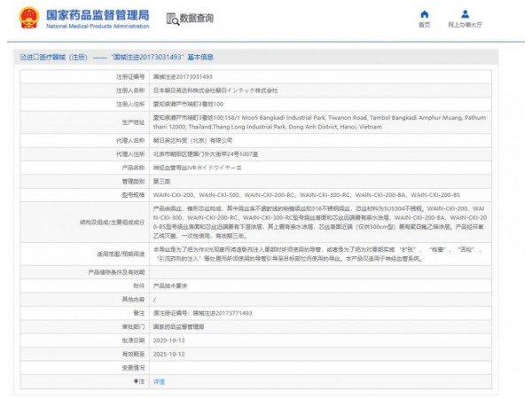Click the 型号规格 WAIN-CKI-200 model list
532x399 pixels.
point(307,193)
